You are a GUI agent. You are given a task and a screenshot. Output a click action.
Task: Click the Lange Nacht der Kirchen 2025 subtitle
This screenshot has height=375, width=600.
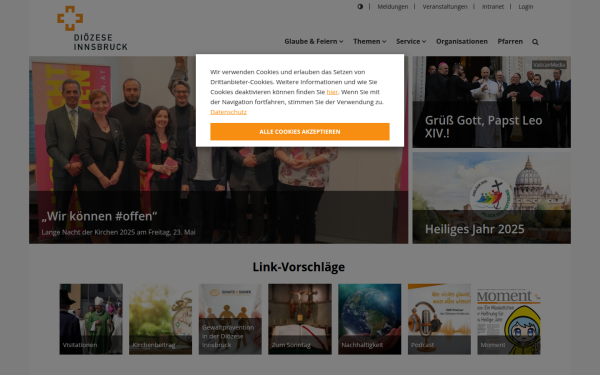pos(119,232)
